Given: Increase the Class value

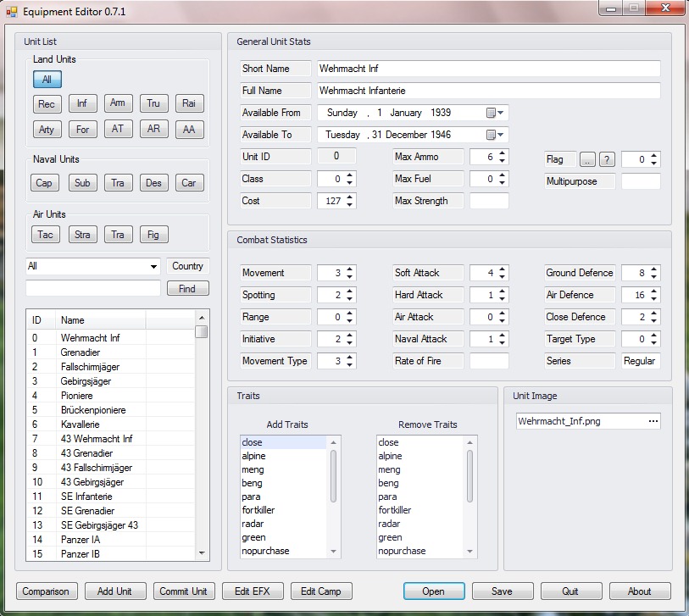Looking at the screenshot, I should pyautogui.click(x=349, y=175).
